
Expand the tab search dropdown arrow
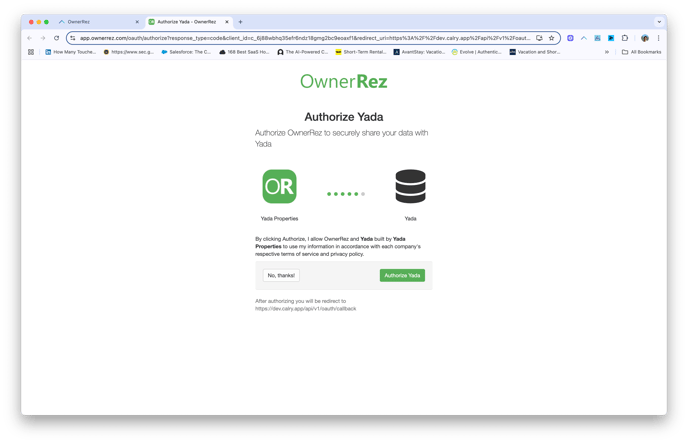(x=659, y=22)
